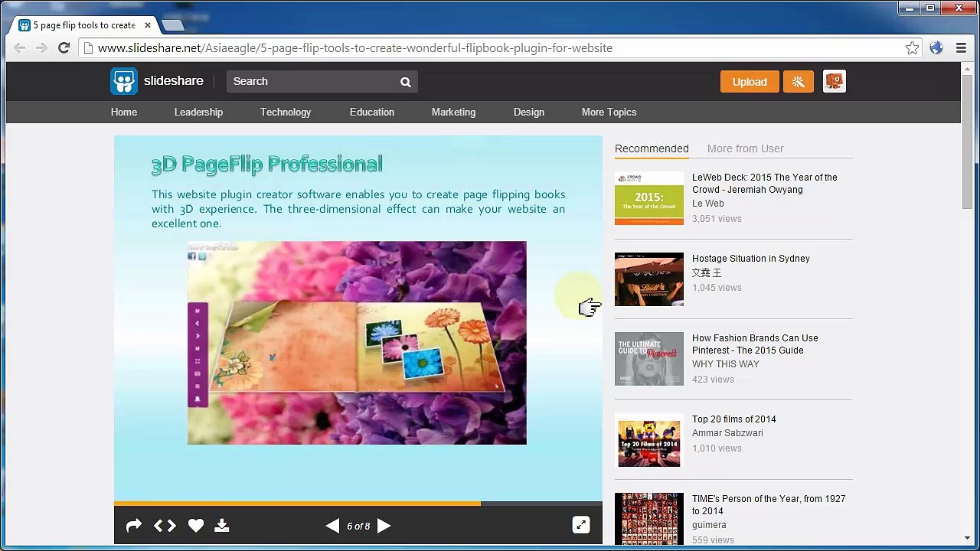Click the LeWeb 2015 presentation thumbnail
980x551 pixels.
tap(649, 198)
